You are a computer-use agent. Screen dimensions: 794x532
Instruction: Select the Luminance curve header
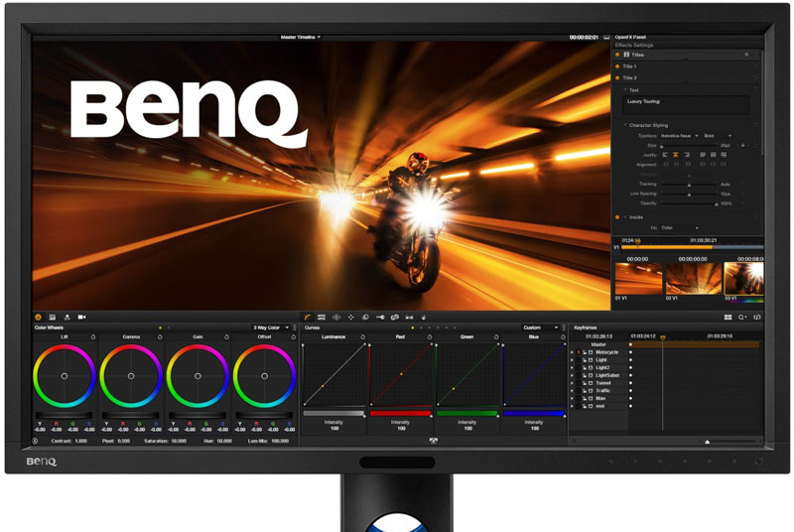[x=333, y=337]
